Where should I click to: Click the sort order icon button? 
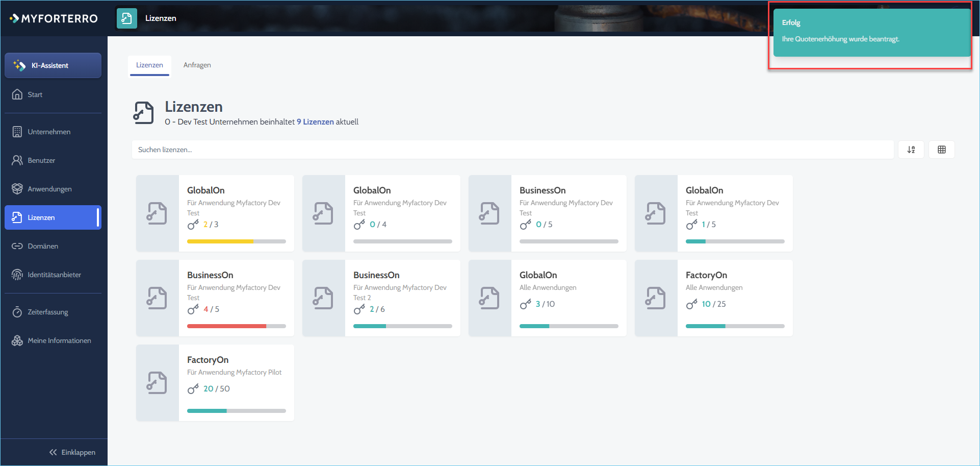[x=911, y=150]
